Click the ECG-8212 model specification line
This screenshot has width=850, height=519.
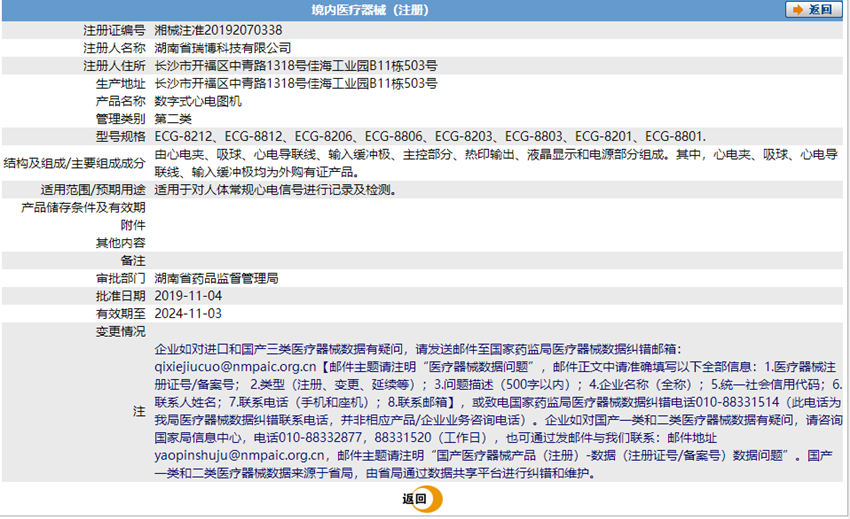430,137
